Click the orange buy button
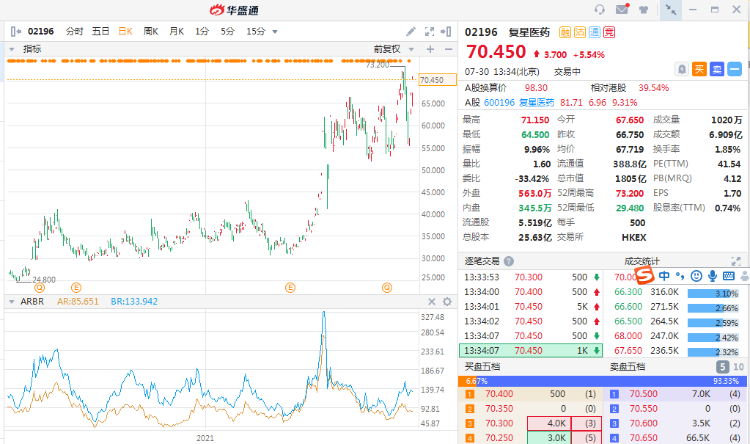This screenshot has width=750, height=444. tap(700, 69)
